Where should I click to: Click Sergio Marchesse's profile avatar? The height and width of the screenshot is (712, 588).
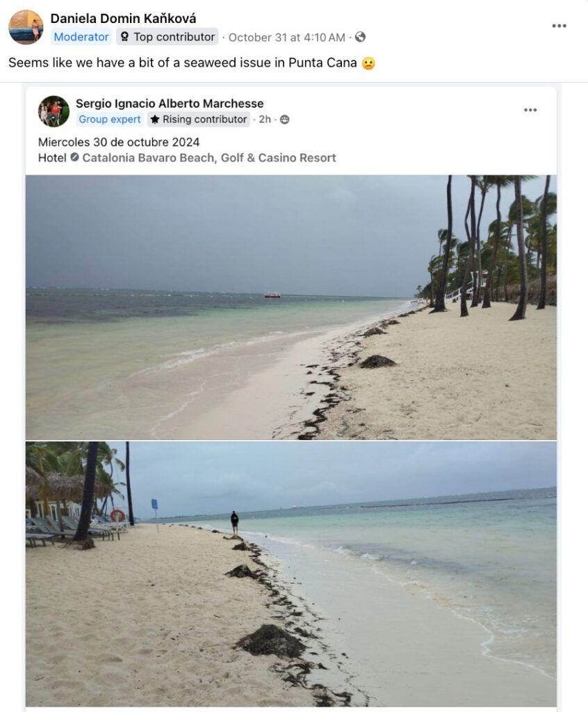pos(54,111)
